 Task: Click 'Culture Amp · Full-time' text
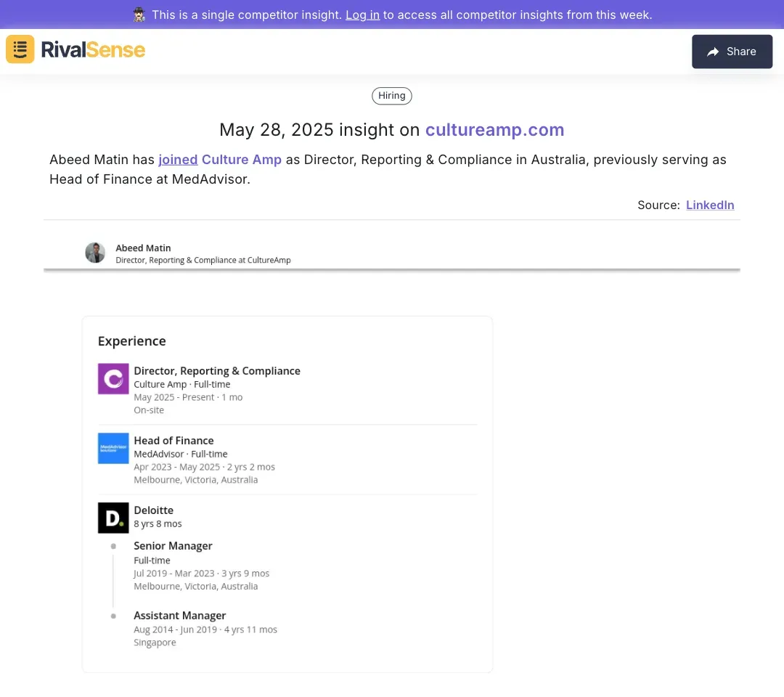click(x=182, y=384)
